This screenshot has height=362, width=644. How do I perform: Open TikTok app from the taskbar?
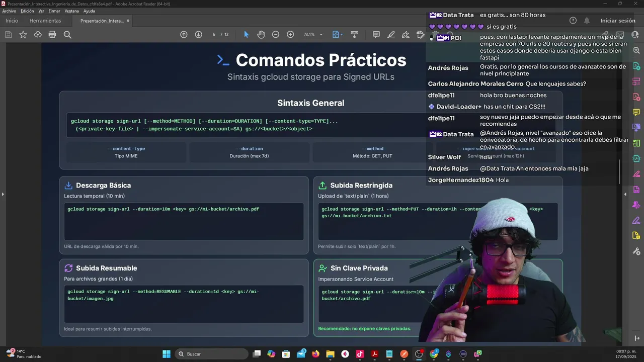click(360, 354)
